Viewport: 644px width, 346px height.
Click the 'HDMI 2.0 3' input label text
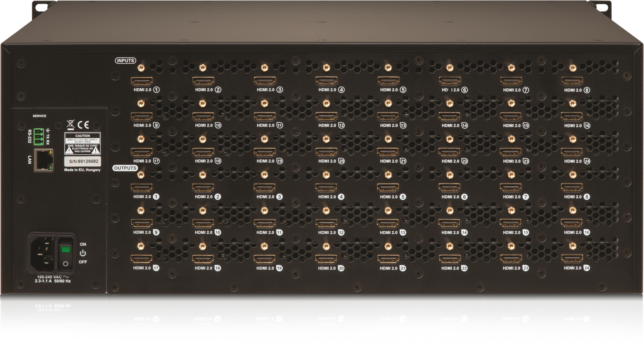tap(270, 90)
